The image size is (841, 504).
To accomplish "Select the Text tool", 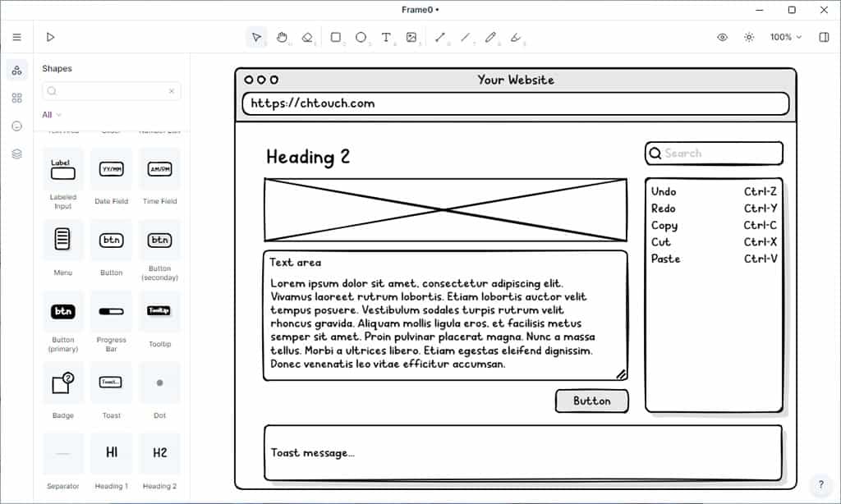I will (386, 37).
